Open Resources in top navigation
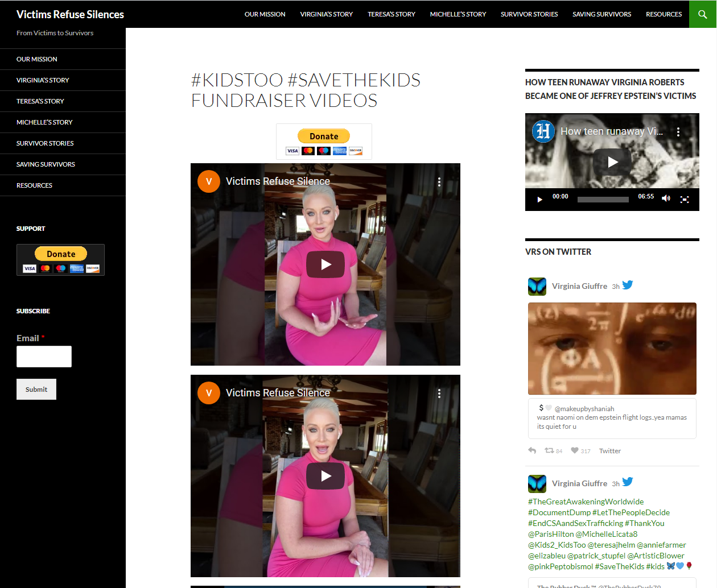The height and width of the screenshot is (588, 717). (x=664, y=14)
